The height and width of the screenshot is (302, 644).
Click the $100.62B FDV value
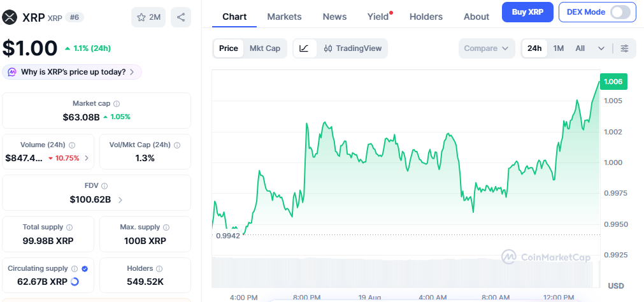(90, 199)
